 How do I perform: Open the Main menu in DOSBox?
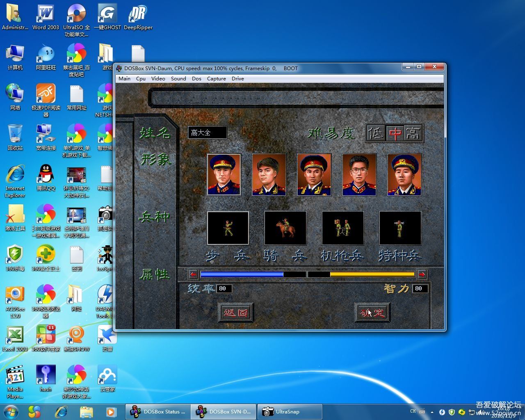click(x=124, y=79)
